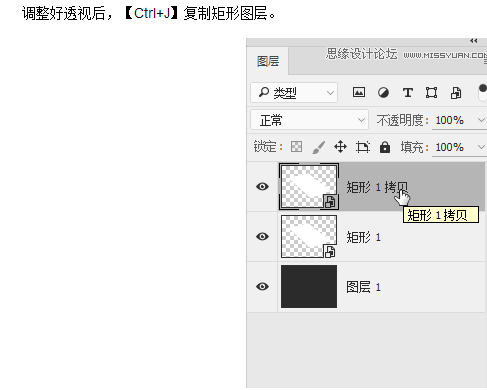Select the 矩形 1 拷贝 layer thumbnail
Viewport: 487px width, 390px height.
(309, 186)
